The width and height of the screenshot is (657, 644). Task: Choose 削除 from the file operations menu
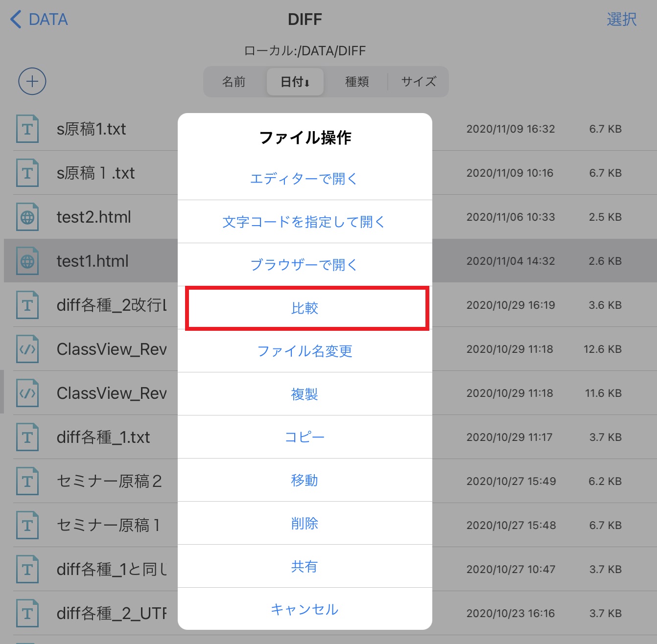tap(305, 523)
